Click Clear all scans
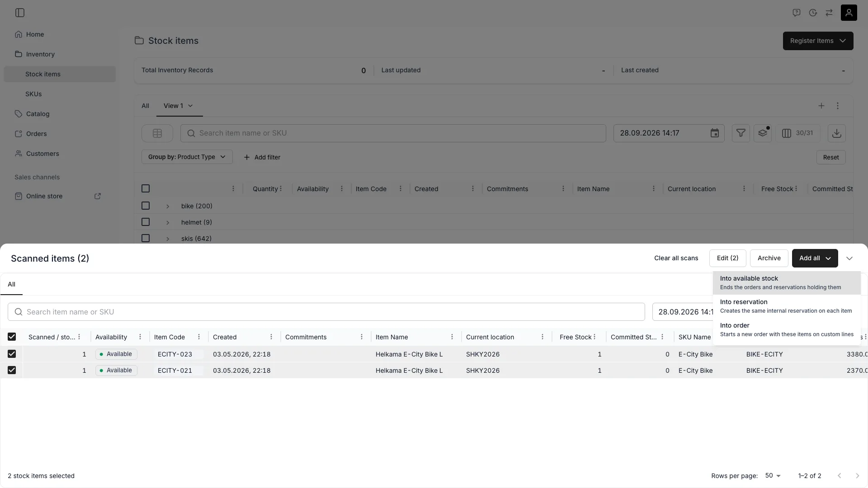 point(676,258)
